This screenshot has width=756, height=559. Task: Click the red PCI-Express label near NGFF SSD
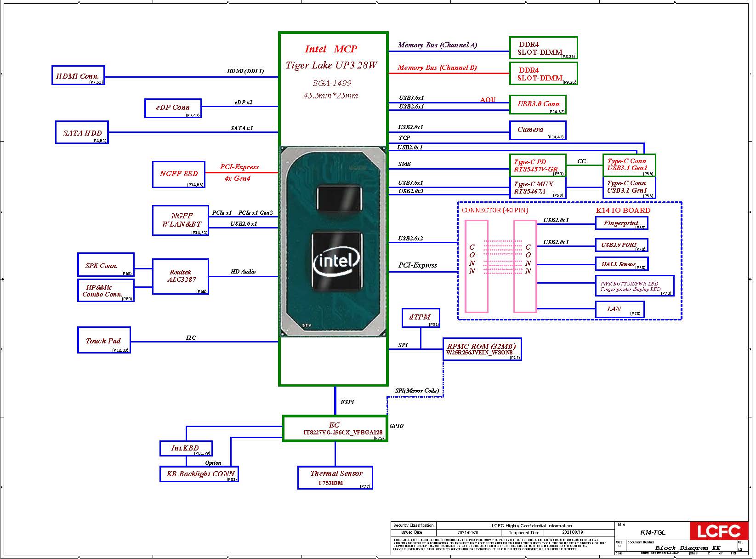239,167
